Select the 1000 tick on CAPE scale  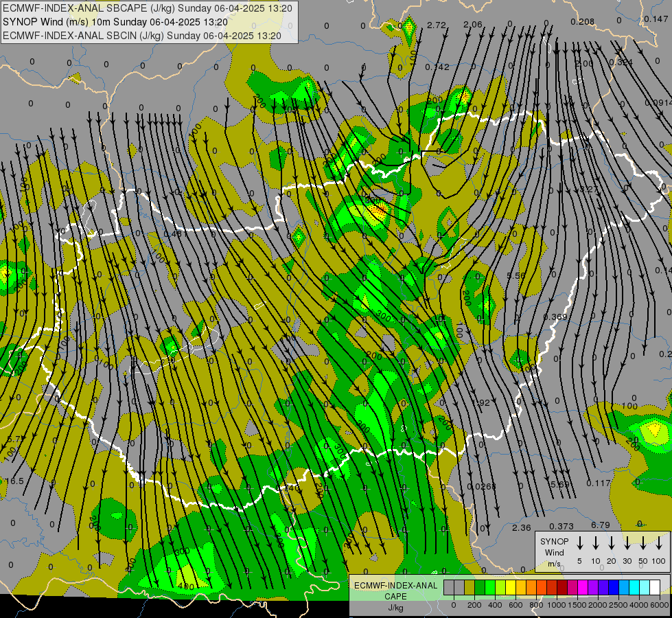556,605
